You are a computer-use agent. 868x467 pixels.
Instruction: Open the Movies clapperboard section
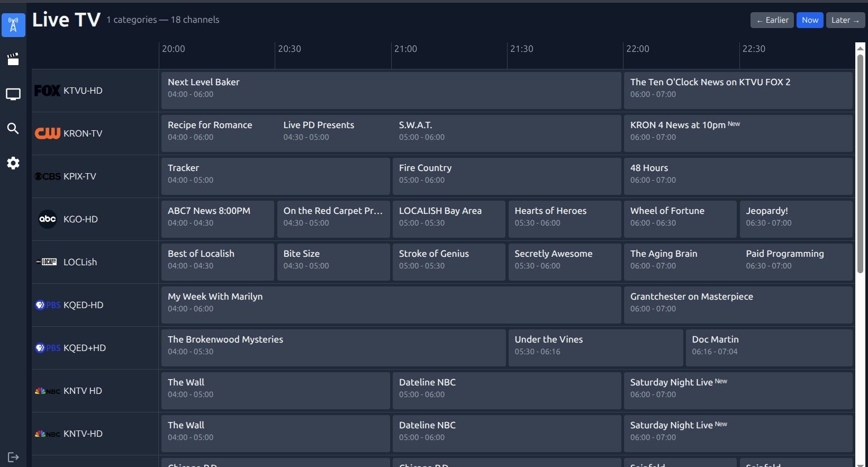(13, 59)
